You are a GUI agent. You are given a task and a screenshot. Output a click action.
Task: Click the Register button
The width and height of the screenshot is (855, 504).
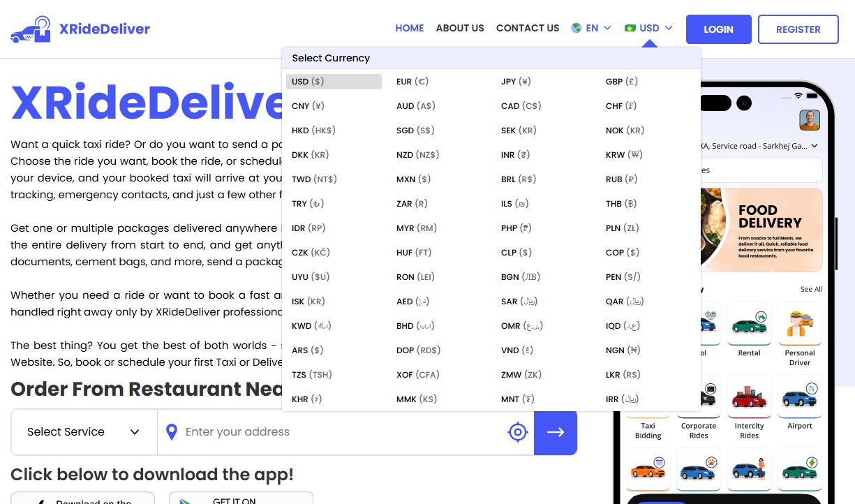tap(798, 29)
